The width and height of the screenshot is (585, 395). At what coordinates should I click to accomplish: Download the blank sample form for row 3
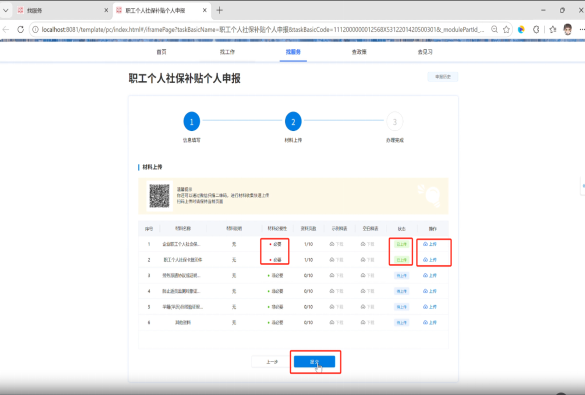pos(367,276)
